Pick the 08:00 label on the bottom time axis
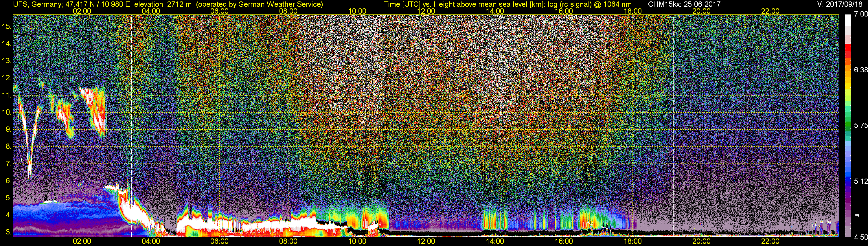The height and width of the screenshot is (246, 868). [x=288, y=241]
